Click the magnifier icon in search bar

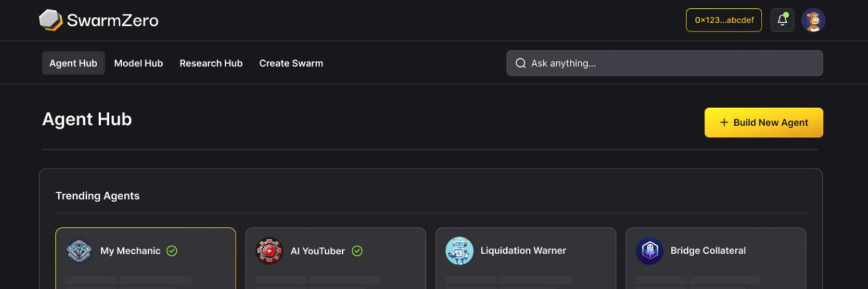click(520, 63)
